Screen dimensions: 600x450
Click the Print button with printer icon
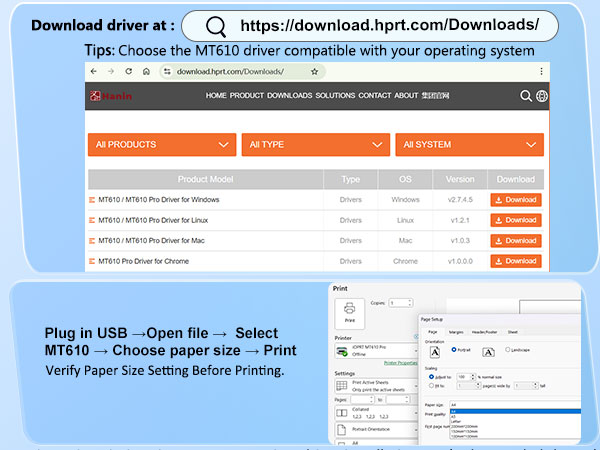pyautogui.click(x=350, y=313)
